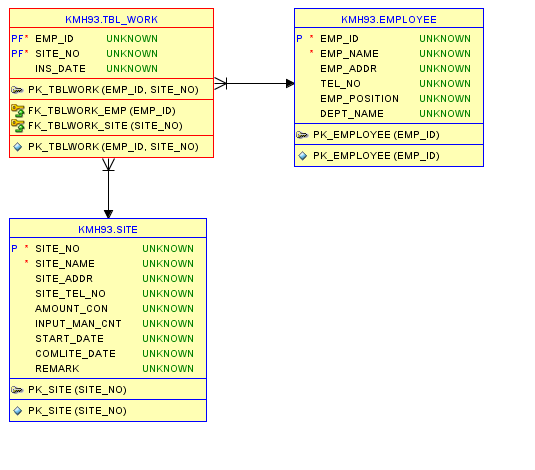Select START_DATE column in SITE table
Screen dimensions: 535x470
pos(69,339)
